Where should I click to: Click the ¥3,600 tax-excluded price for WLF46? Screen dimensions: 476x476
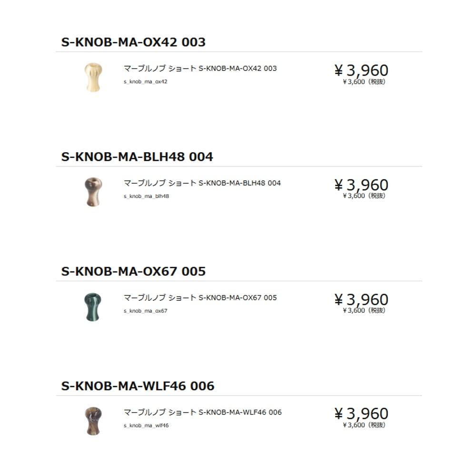(364, 425)
